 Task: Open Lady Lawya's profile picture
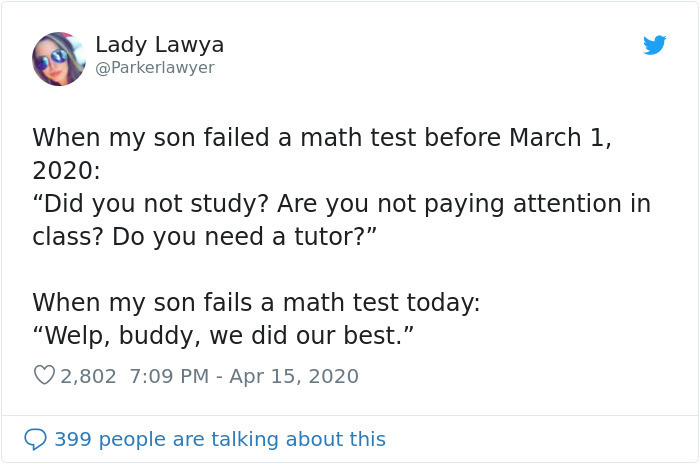click(x=59, y=59)
